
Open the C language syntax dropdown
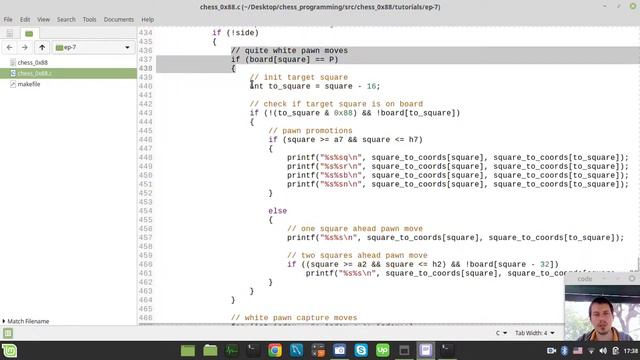501,333
